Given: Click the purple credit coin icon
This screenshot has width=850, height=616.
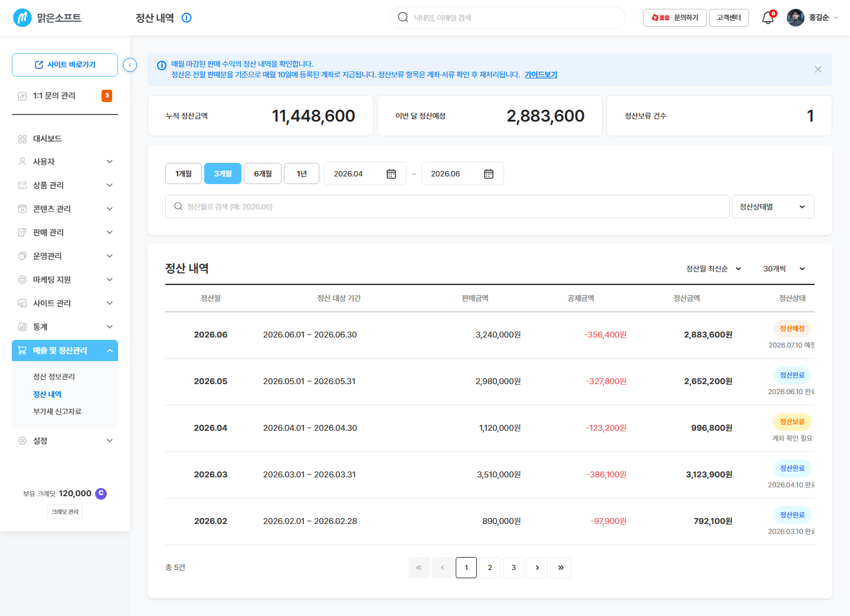Looking at the screenshot, I should [101, 493].
